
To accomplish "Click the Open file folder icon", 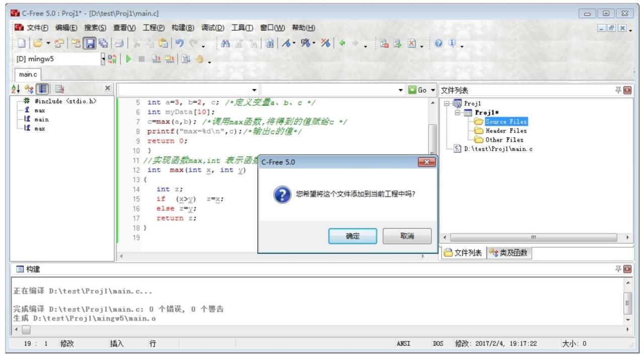I will coord(38,44).
